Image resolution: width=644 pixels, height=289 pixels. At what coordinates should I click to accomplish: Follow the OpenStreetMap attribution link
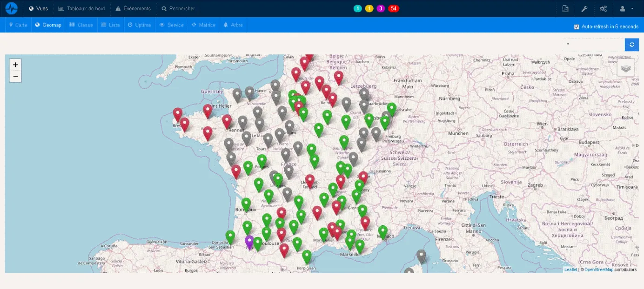[x=598, y=269]
